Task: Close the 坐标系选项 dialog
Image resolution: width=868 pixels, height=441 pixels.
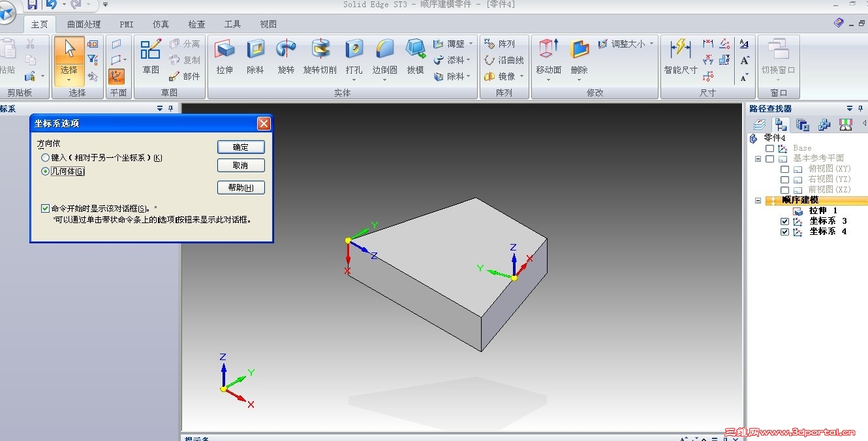Action: coord(264,123)
